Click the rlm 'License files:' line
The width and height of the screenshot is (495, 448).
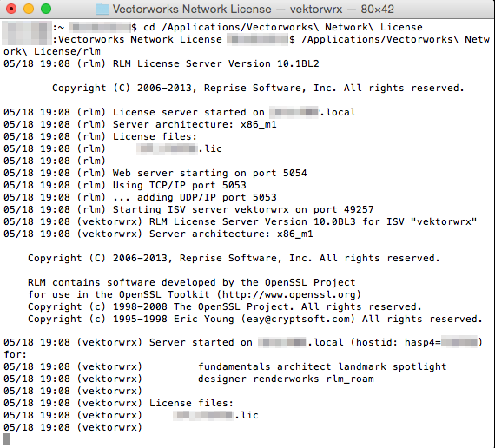pyautogui.click(x=100, y=136)
